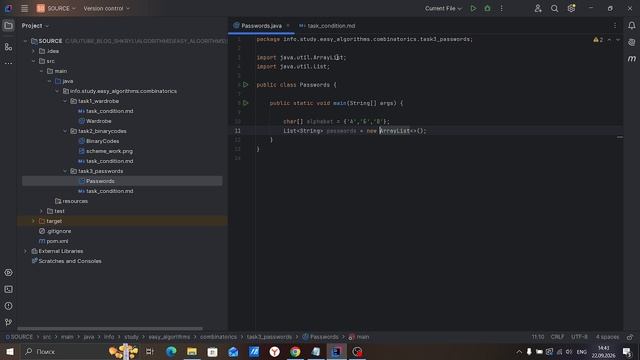The height and width of the screenshot is (360, 640).
Task: Expand the target folder
Action: pyautogui.click(x=33, y=221)
